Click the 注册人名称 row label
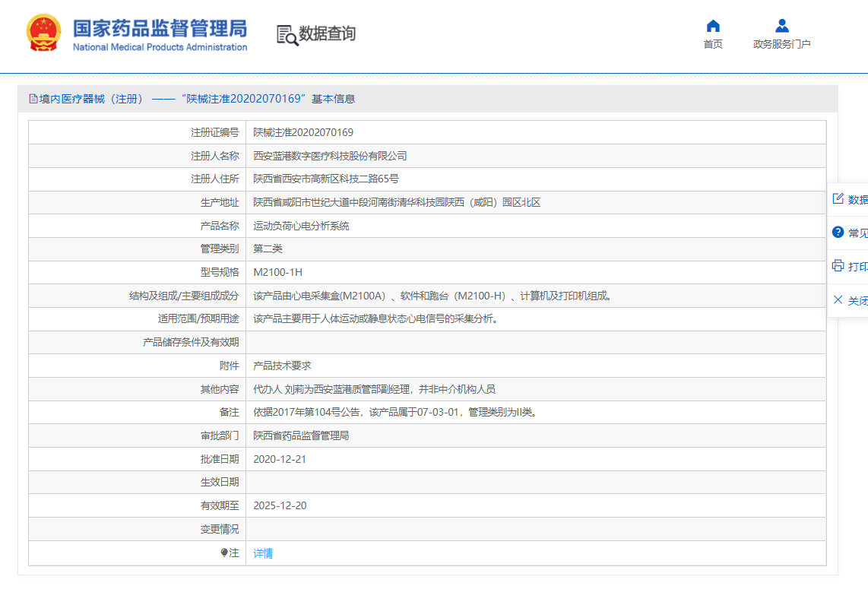868x589 pixels. pyautogui.click(x=215, y=156)
